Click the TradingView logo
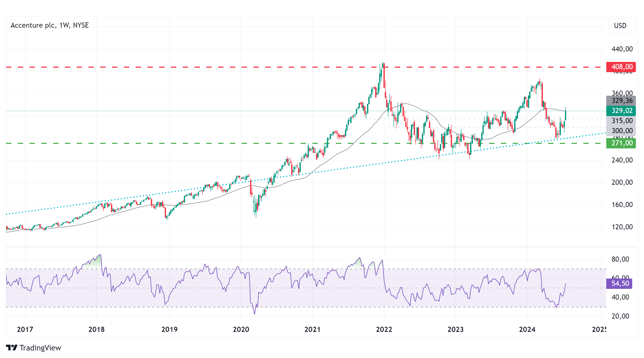 click(12, 348)
